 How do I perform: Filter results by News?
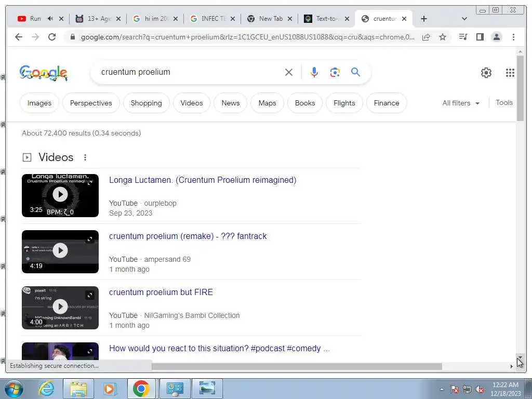point(230,103)
